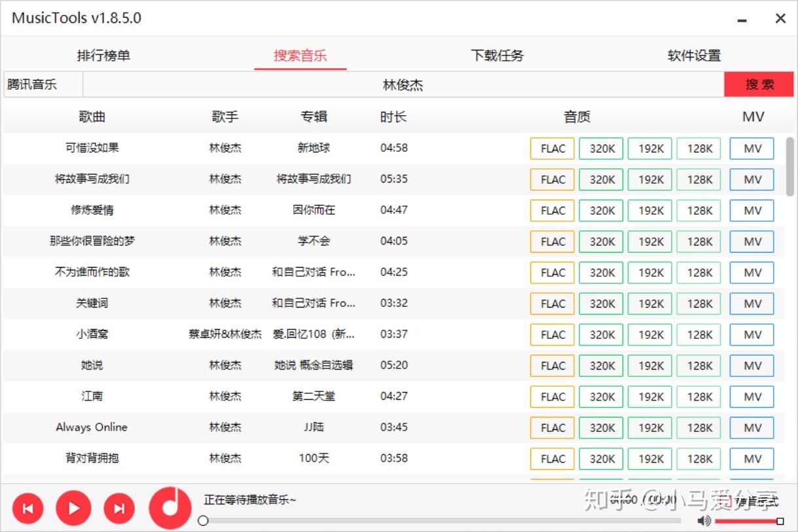Click the status text 正在等待播放音乐~
This screenshot has height=532, width=798.
[x=250, y=500]
